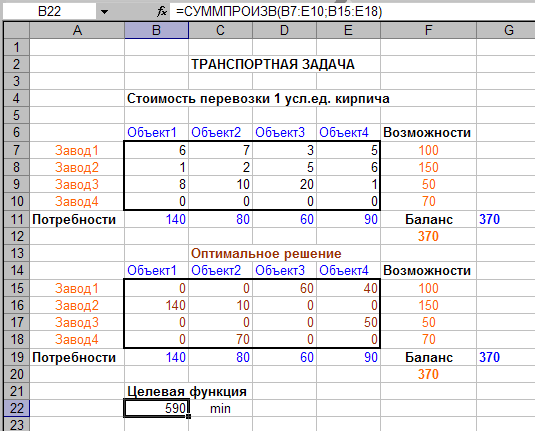The width and height of the screenshot is (535, 431).
Task: Click demand value 140 in row 11
Action: coord(176,219)
